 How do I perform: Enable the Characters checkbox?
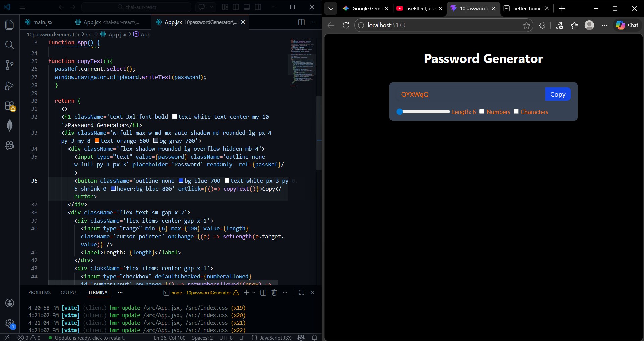516,112
